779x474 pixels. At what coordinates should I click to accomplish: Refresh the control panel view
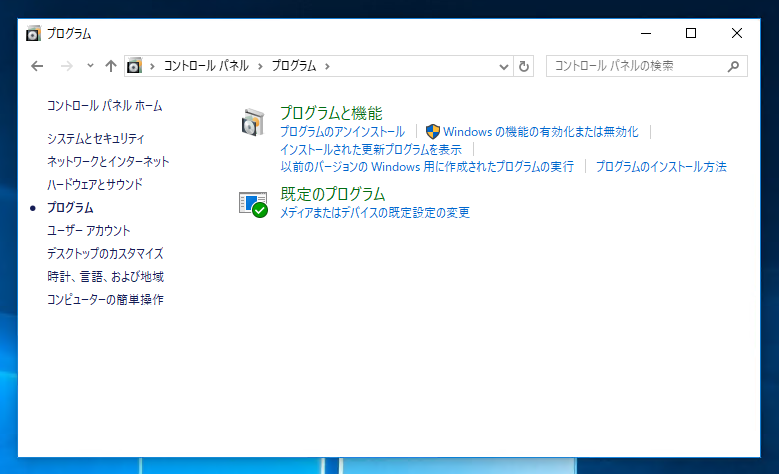tap(524, 66)
